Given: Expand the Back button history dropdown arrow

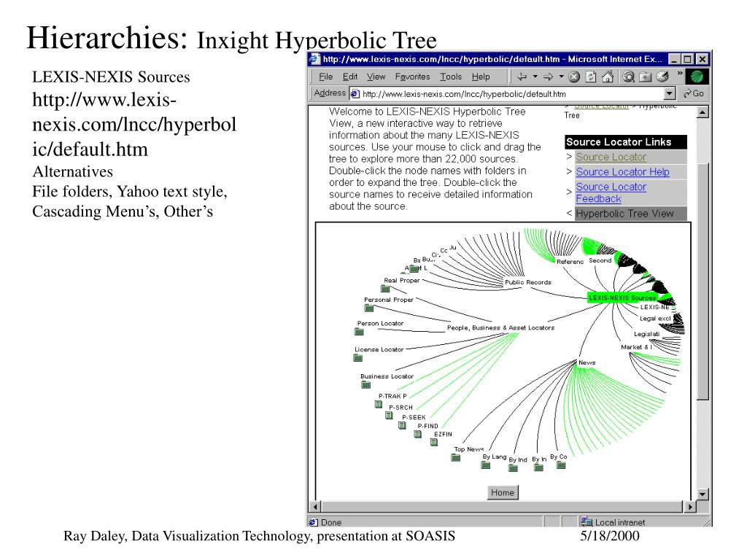Looking at the screenshot, I should [535, 77].
